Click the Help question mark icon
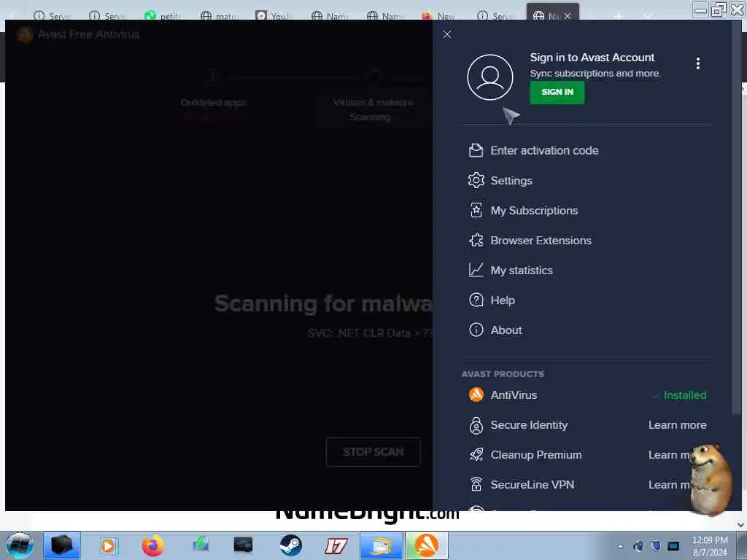 (476, 300)
